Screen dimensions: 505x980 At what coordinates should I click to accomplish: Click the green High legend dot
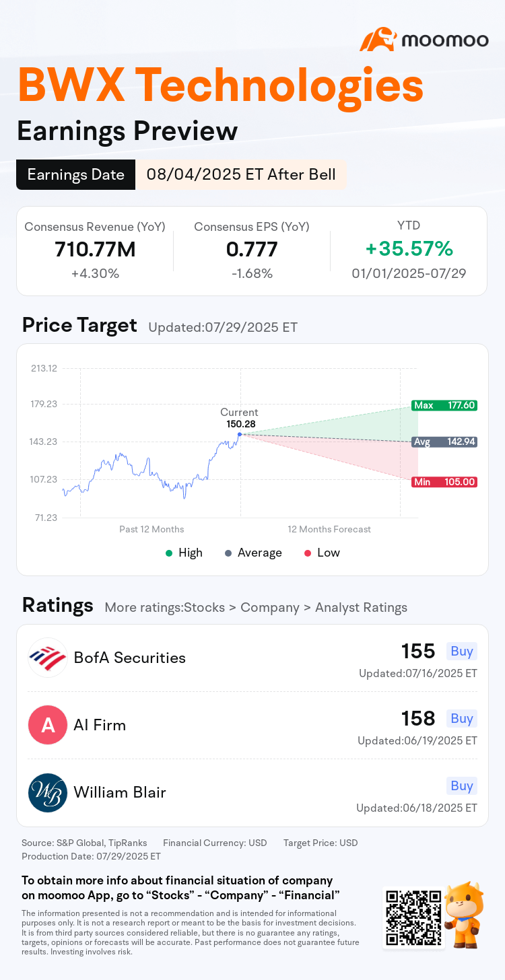point(168,553)
